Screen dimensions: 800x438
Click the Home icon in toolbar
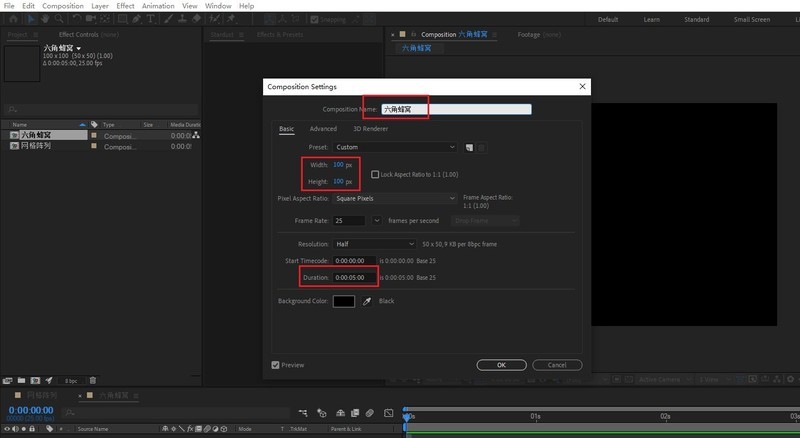[x=11, y=19]
